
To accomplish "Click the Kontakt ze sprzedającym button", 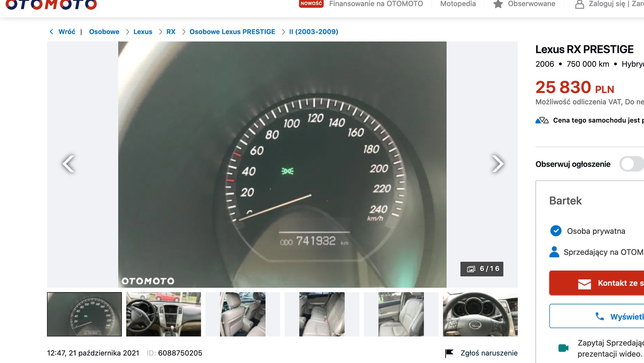I will coord(597,283).
